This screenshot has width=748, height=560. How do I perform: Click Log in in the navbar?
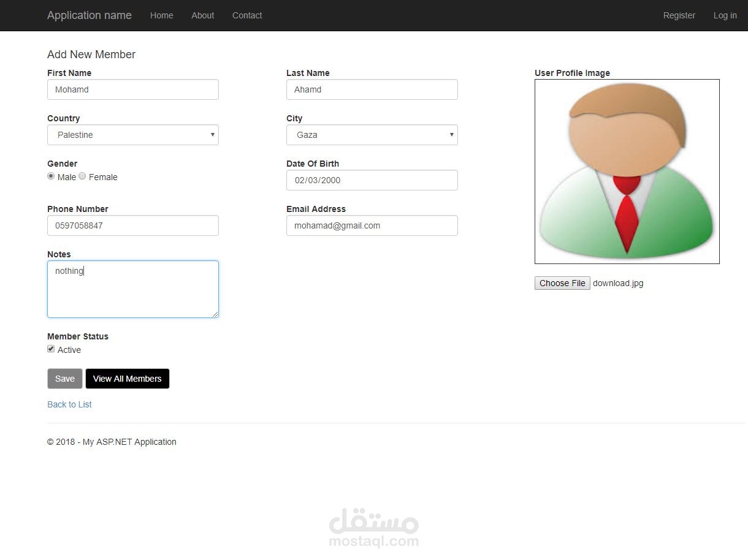(x=725, y=15)
